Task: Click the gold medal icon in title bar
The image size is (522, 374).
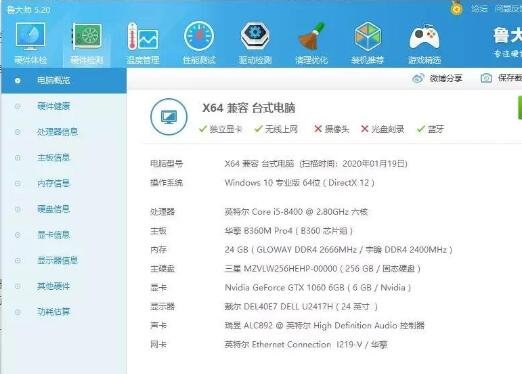Action: pos(456,8)
